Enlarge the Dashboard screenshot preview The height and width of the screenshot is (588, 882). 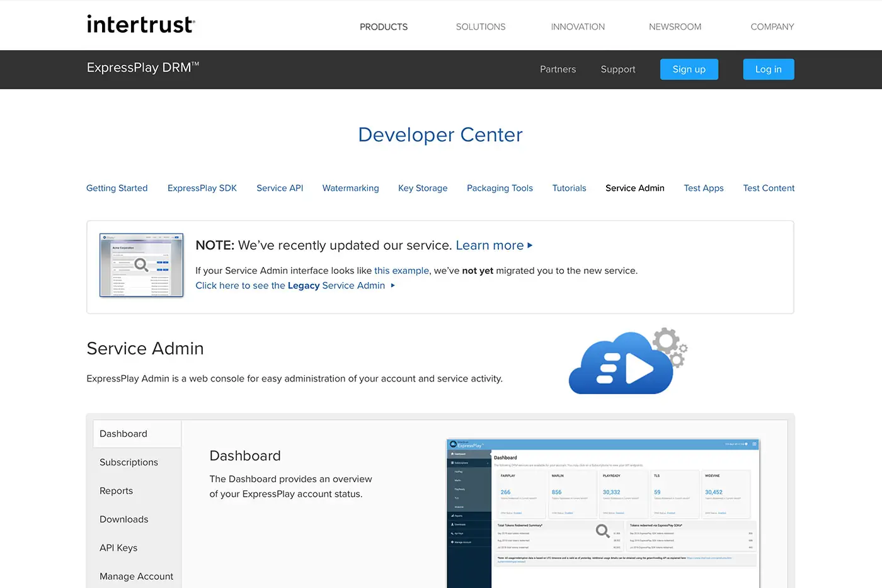(x=603, y=514)
